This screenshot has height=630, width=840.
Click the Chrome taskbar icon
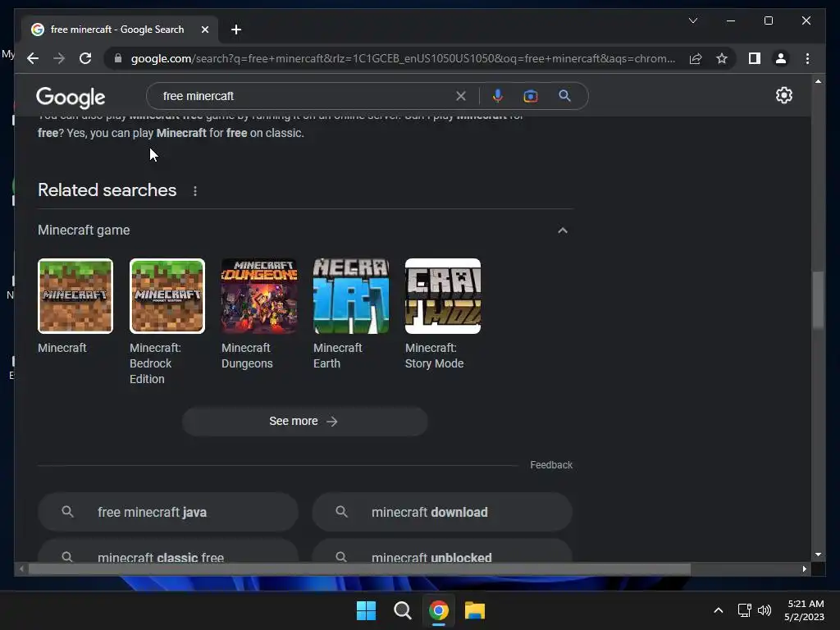point(438,610)
